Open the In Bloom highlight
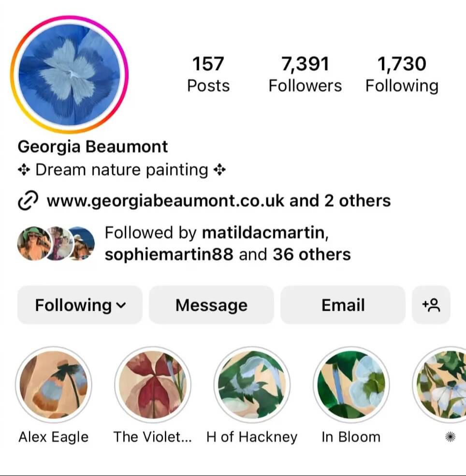 click(351, 385)
